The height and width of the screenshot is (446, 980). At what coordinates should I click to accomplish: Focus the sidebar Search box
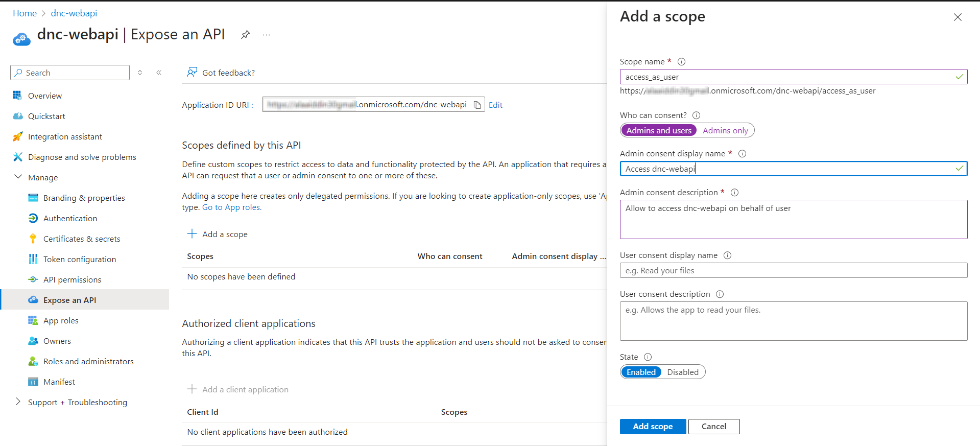70,73
